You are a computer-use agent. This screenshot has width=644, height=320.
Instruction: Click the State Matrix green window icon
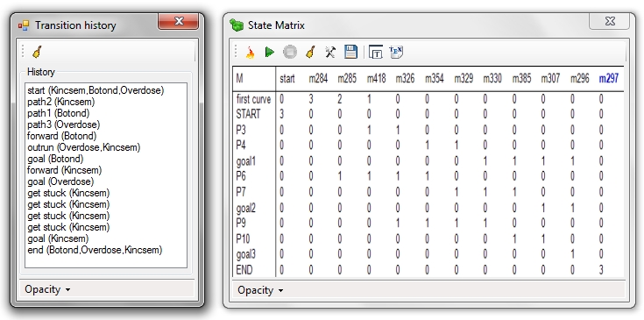tap(237, 25)
